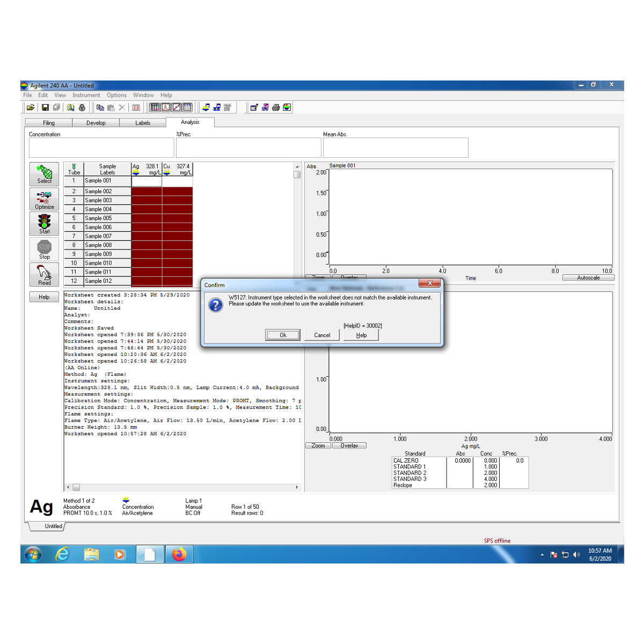Select the Analysis tab
Screen dimensions: 644x644
click(190, 122)
